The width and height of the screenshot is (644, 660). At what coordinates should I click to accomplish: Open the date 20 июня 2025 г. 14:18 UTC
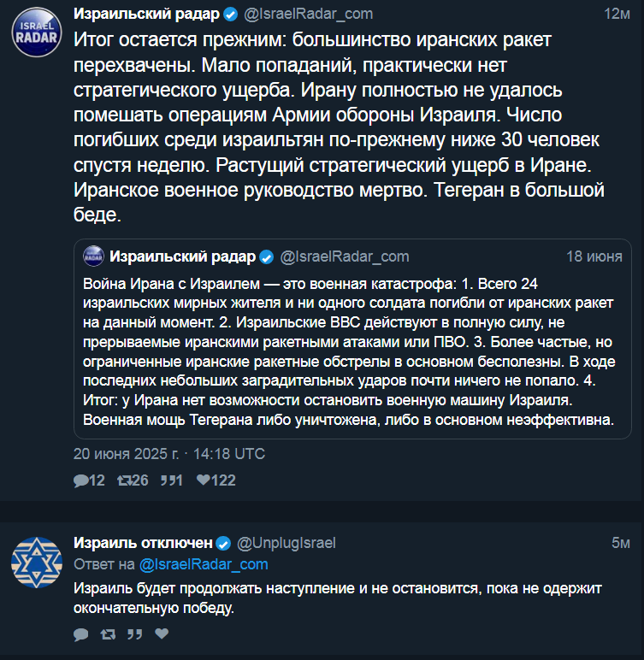pyautogui.click(x=168, y=454)
